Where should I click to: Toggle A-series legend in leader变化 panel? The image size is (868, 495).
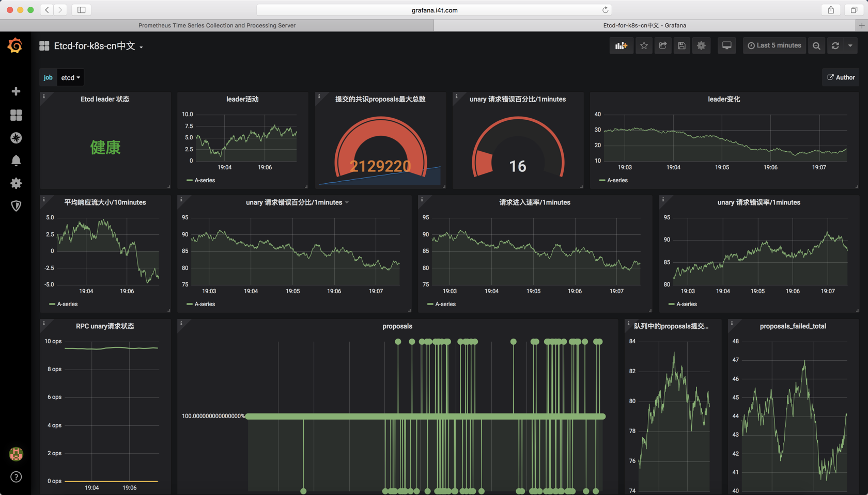(613, 180)
